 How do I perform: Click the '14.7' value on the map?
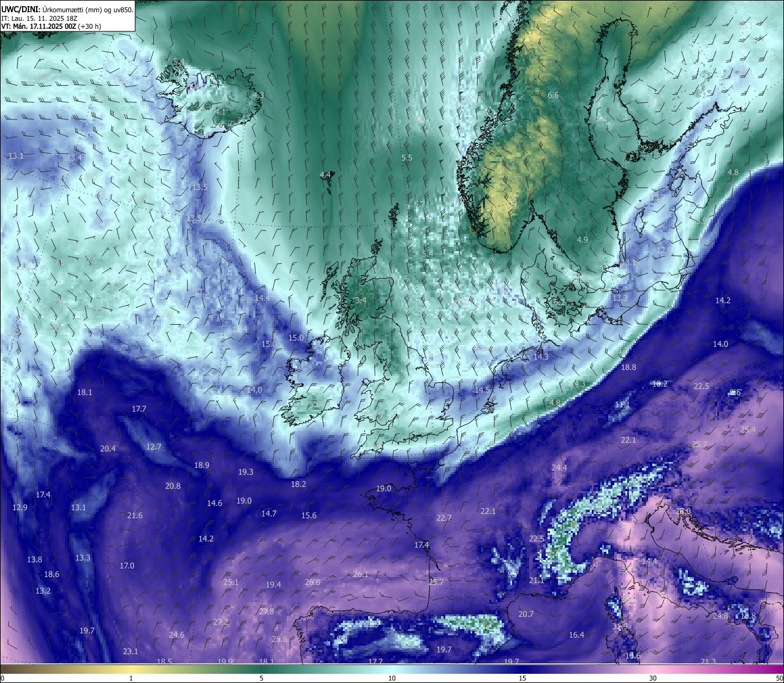click(x=269, y=513)
